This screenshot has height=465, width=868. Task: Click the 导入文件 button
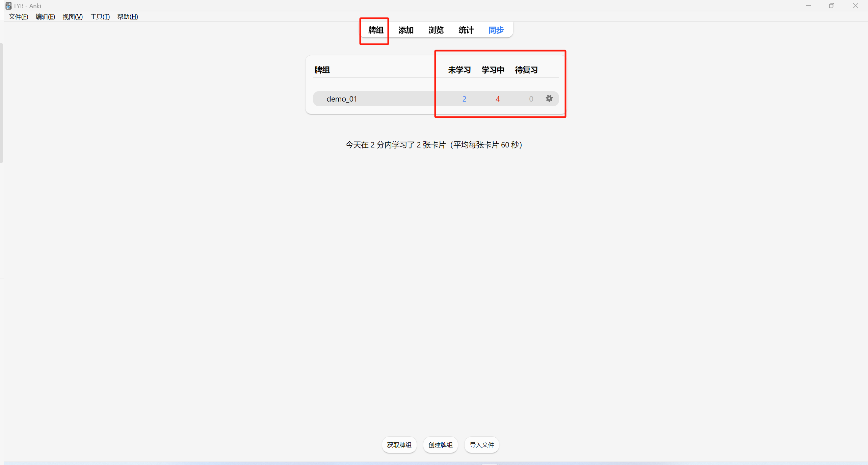click(x=481, y=445)
